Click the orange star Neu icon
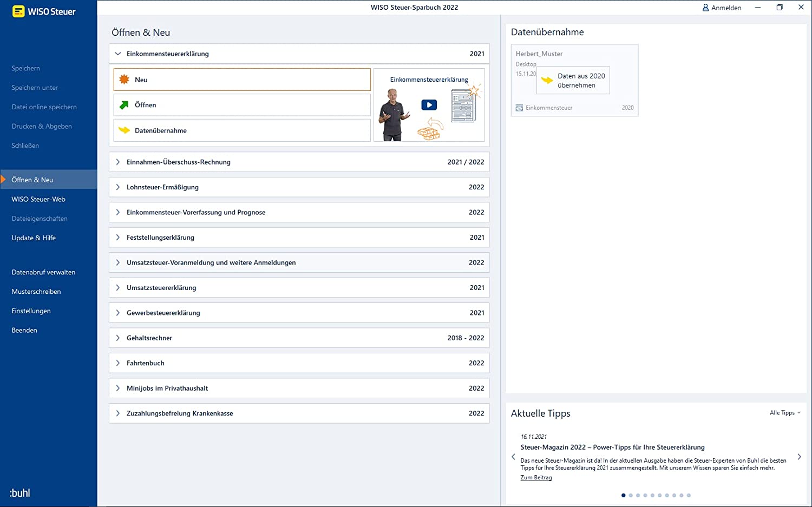 coord(124,80)
